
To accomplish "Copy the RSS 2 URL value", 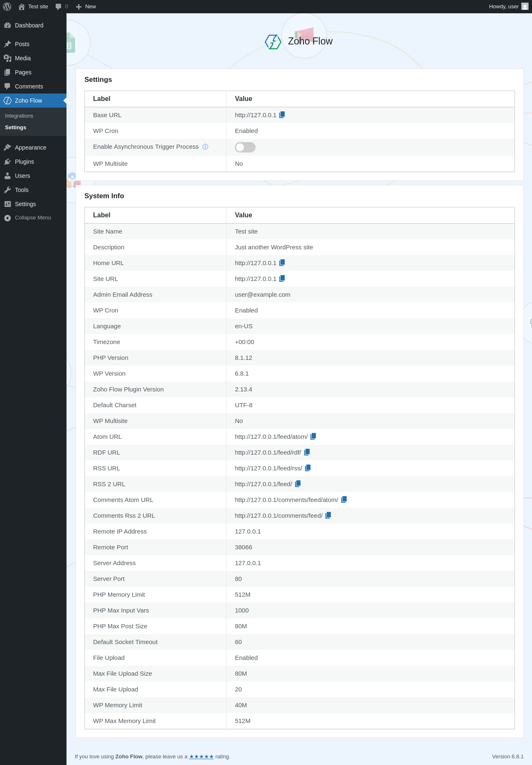I will pos(298,484).
